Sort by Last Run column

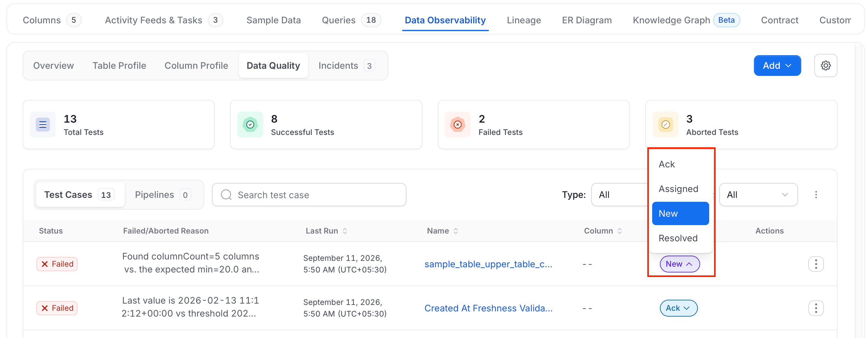click(x=345, y=231)
